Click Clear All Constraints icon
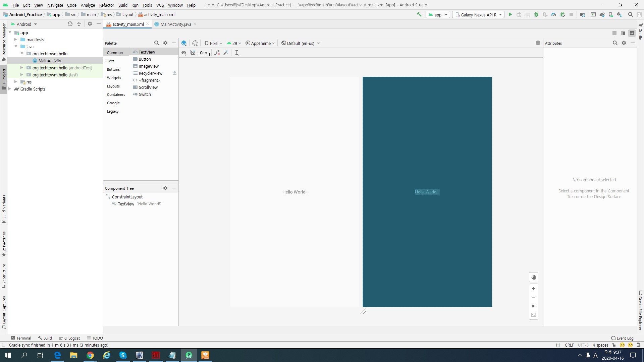This screenshot has height=362, width=644. click(217, 53)
